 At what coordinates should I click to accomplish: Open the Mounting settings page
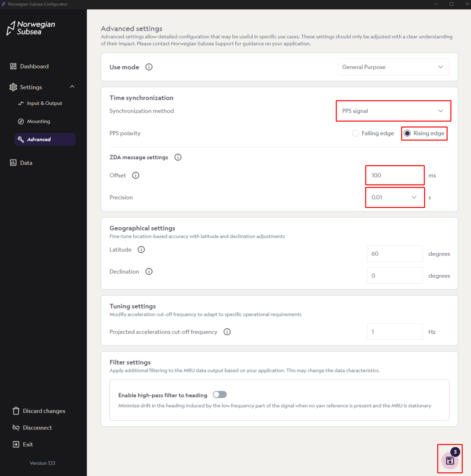coord(38,121)
